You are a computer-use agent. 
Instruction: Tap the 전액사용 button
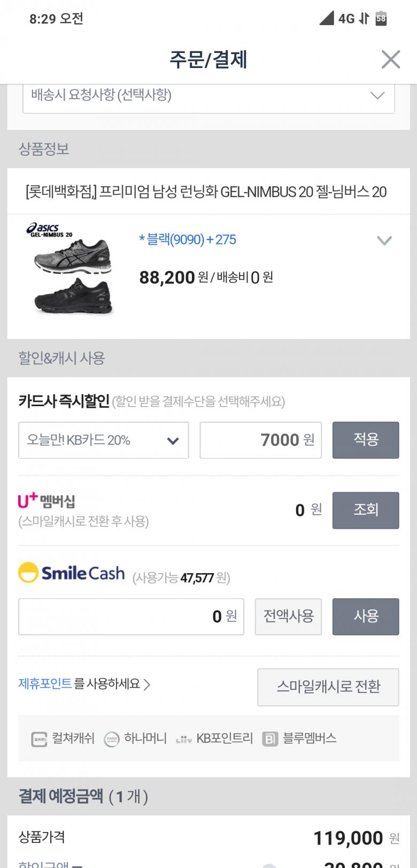coord(288,616)
